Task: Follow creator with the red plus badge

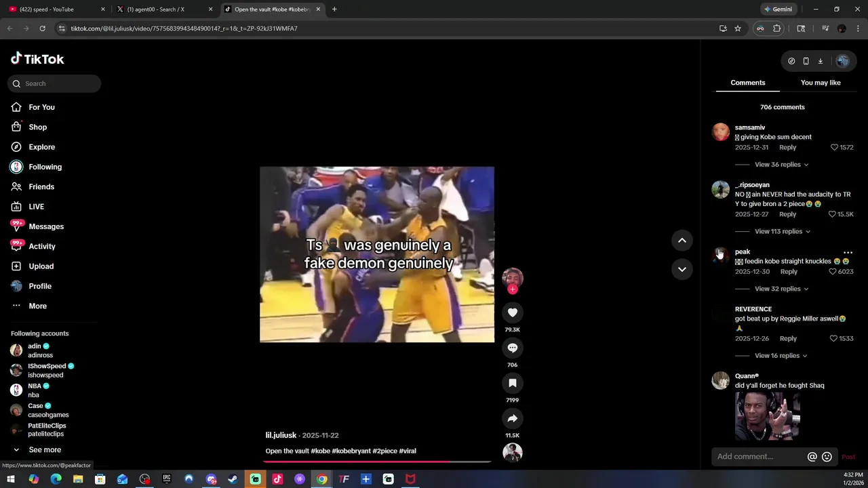Action: [x=513, y=289]
